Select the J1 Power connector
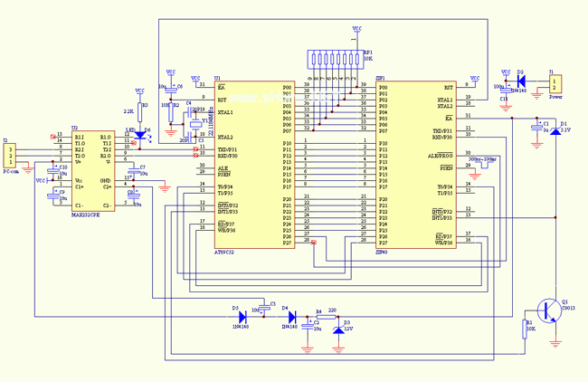 pyautogui.click(x=555, y=84)
